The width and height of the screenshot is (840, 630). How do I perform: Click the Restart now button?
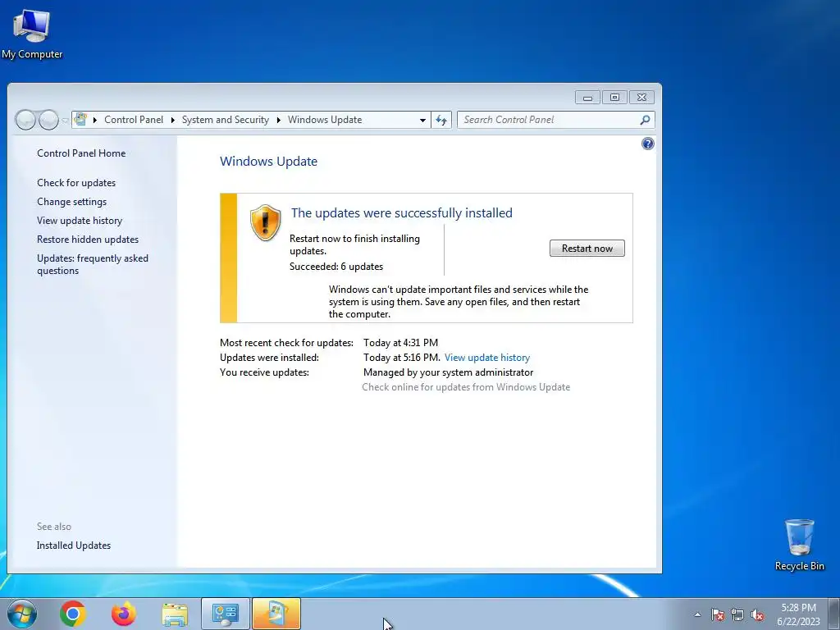(x=587, y=248)
